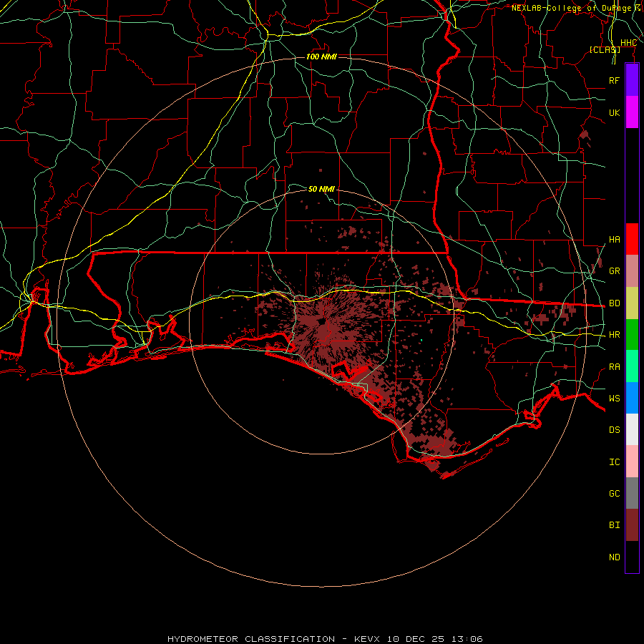The width and height of the screenshot is (644, 644).
Task: Click the "BD" legend label
Action: point(614,303)
